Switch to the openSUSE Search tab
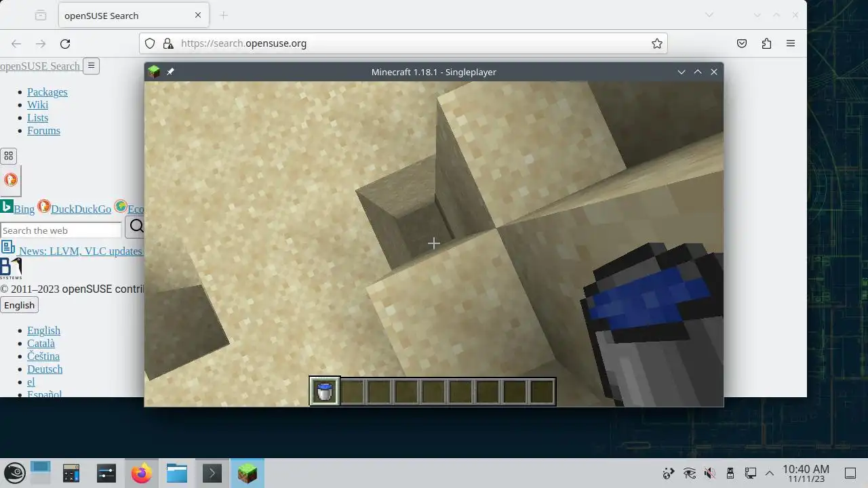This screenshot has width=868, height=488. (x=134, y=15)
